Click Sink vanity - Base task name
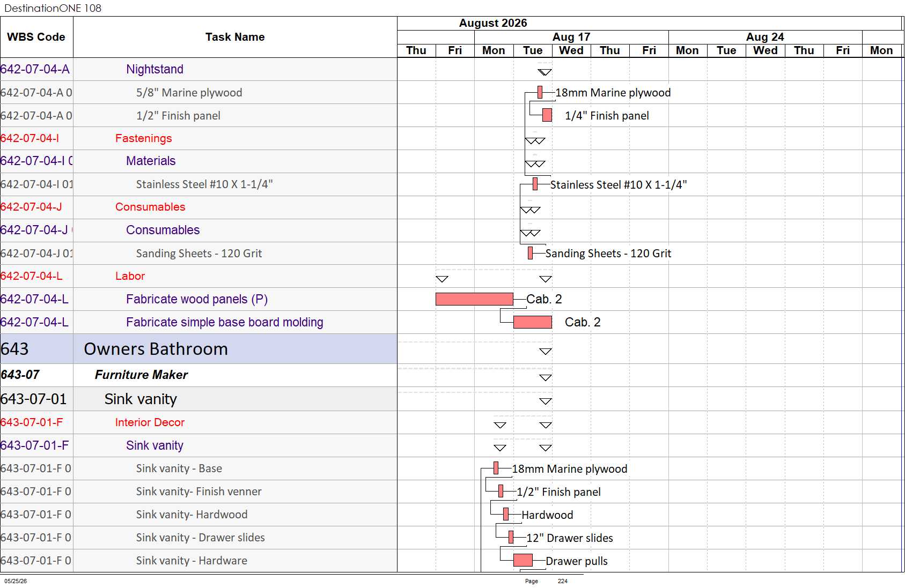 pos(179,468)
